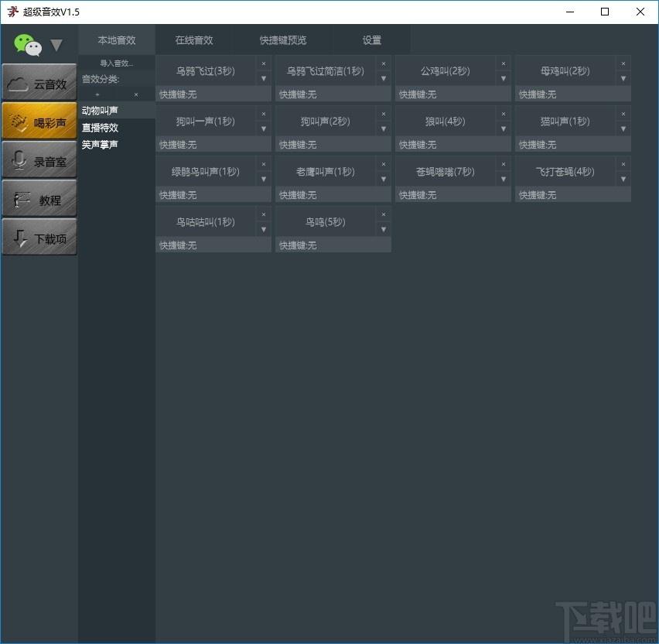Expand the dropdown arrow on 狗叫声(2秒)
659x644 pixels.
point(384,128)
